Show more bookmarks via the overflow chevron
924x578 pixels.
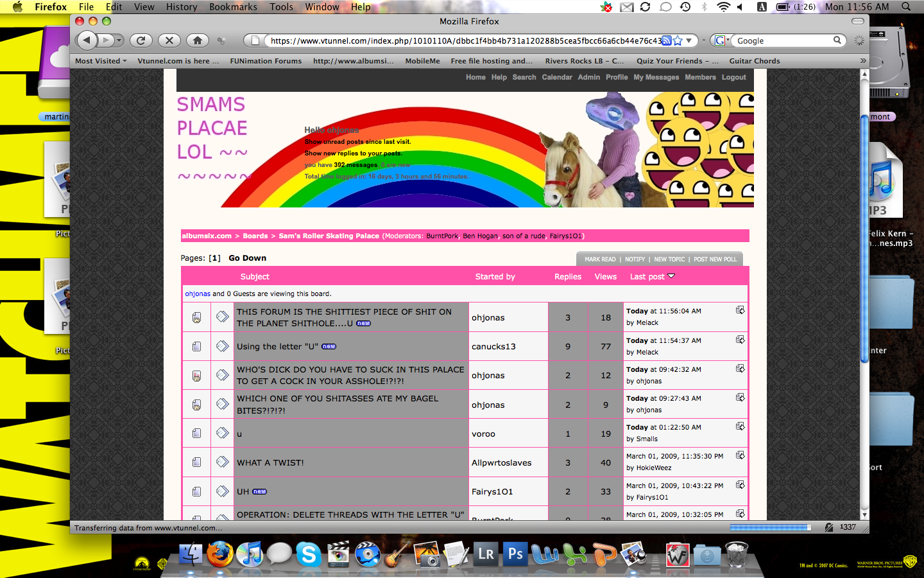click(863, 61)
